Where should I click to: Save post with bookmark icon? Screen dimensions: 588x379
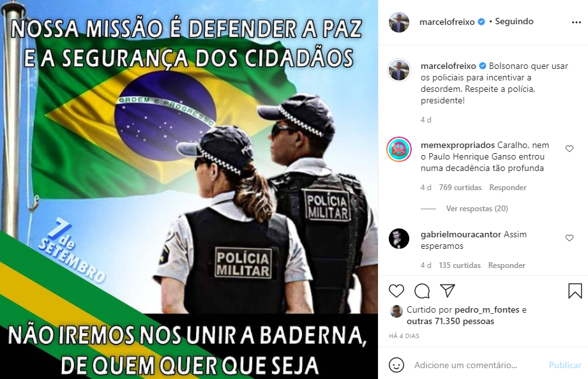click(575, 291)
